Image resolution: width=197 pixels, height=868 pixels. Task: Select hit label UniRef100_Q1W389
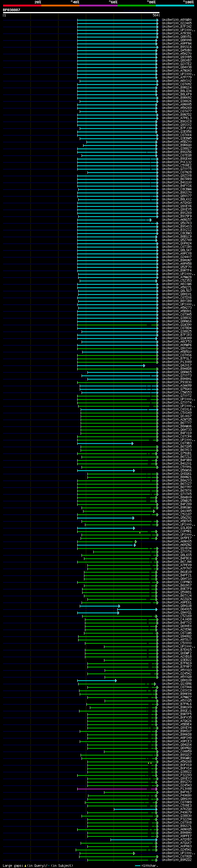pos(176,338)
